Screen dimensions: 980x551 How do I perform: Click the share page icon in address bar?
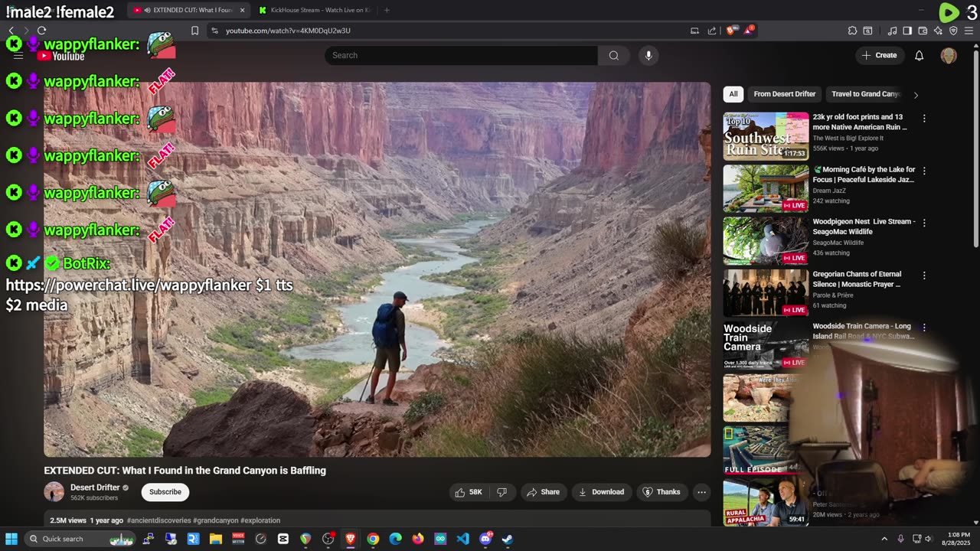click(x=712, y=31)
